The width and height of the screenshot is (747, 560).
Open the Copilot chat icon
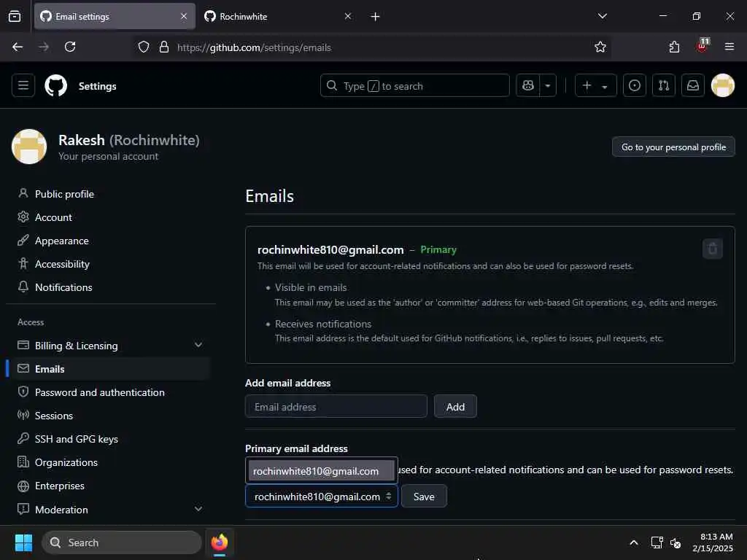click(528, 86)
